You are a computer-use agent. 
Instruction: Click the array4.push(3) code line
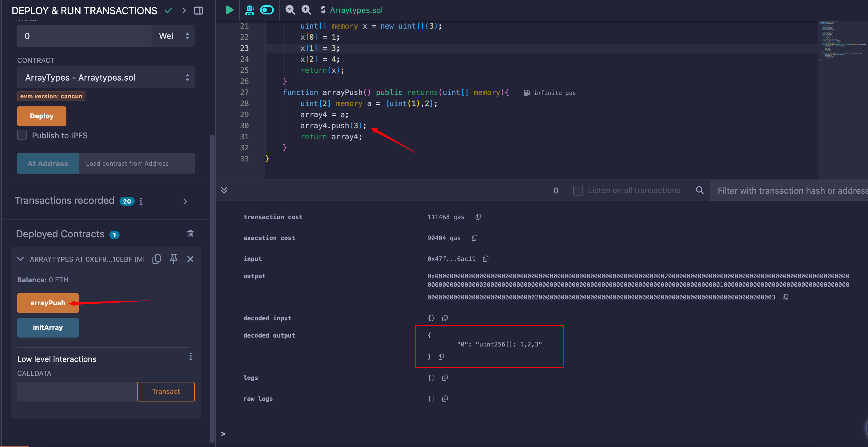(x=333, y=125)
